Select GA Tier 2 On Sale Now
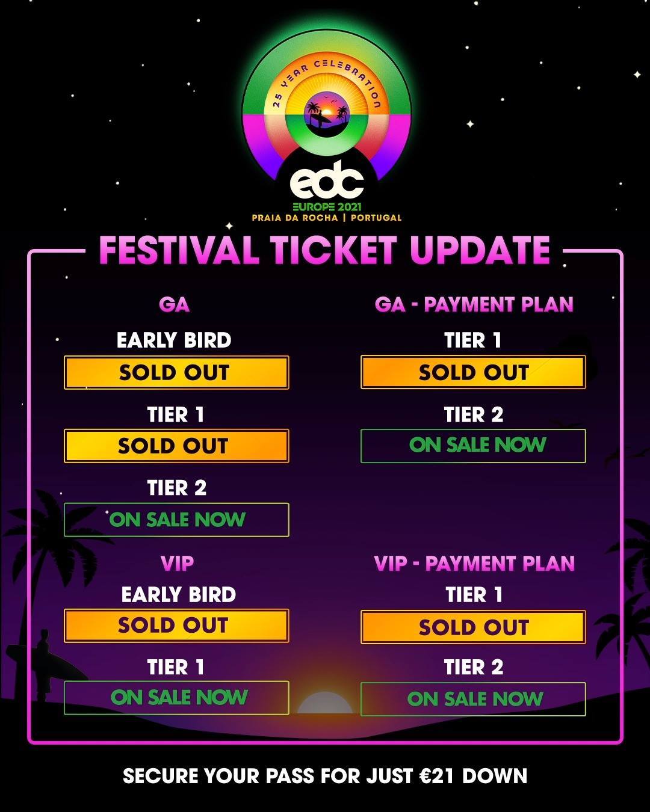The height and width of the screenshot is (812, 650). click(176, 520)
